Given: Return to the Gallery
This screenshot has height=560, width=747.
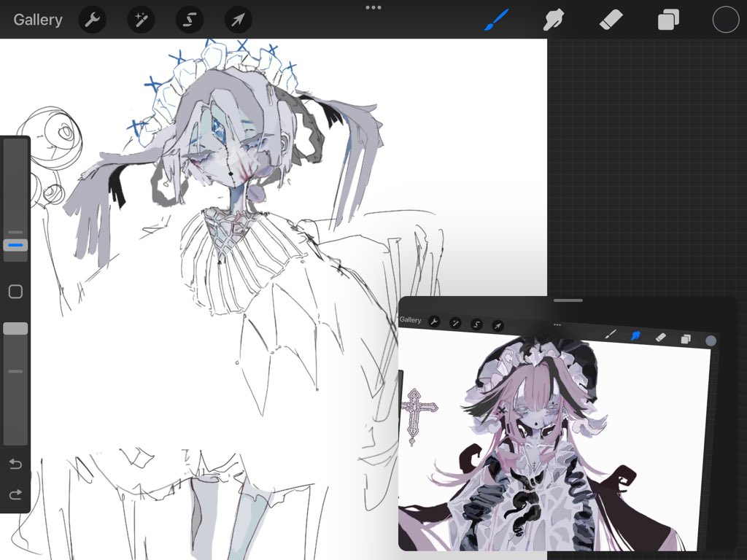Looking at the screenshot, I should (x=38, y=20).
